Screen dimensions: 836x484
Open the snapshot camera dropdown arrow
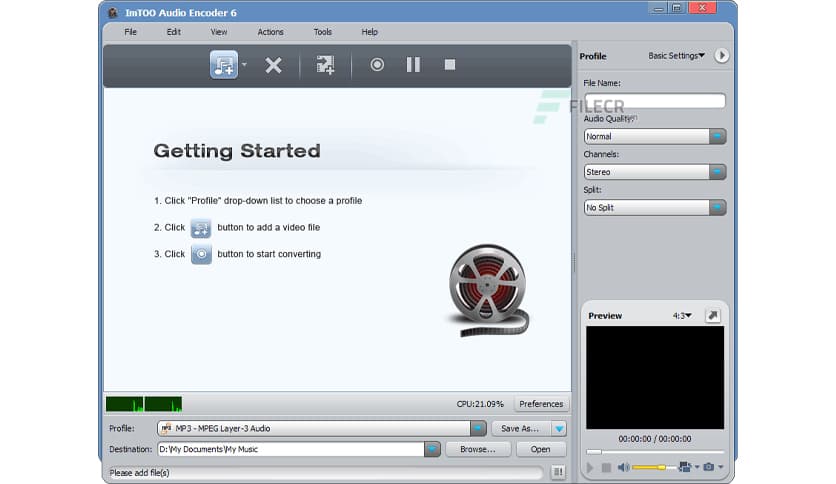pyautogui.click(x=720, y=467)
